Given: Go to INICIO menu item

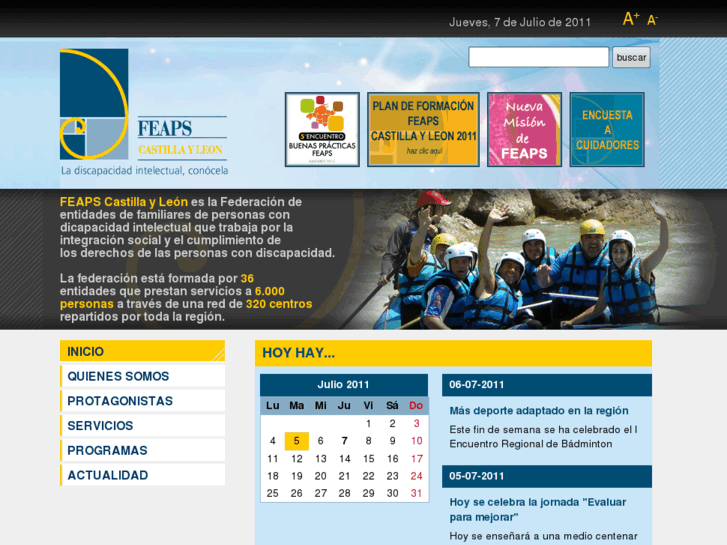Looking at the screenshot, I should click(x=142, y=351).
